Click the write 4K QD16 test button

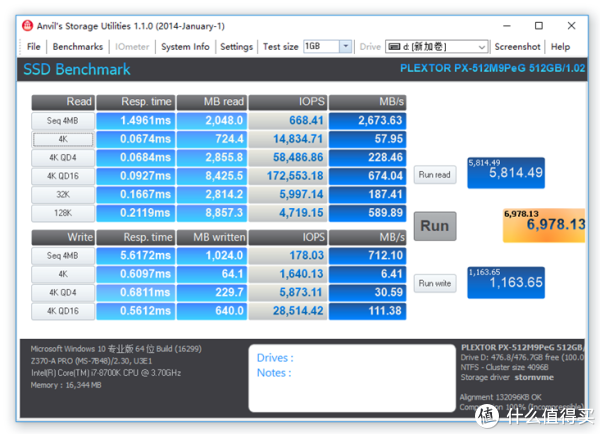point(63,311)
